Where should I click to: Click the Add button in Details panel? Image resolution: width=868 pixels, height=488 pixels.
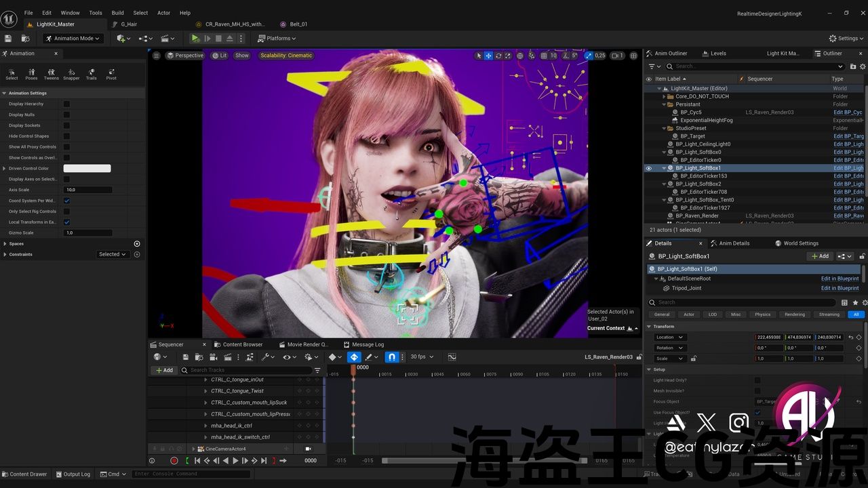click(x=820, y=256)
